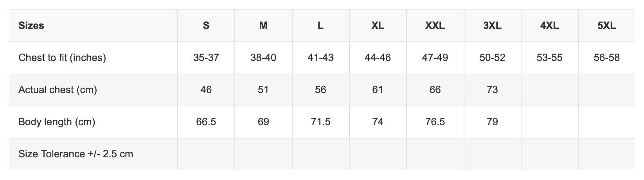
Task: Select the M size column header
Action: 263,26
